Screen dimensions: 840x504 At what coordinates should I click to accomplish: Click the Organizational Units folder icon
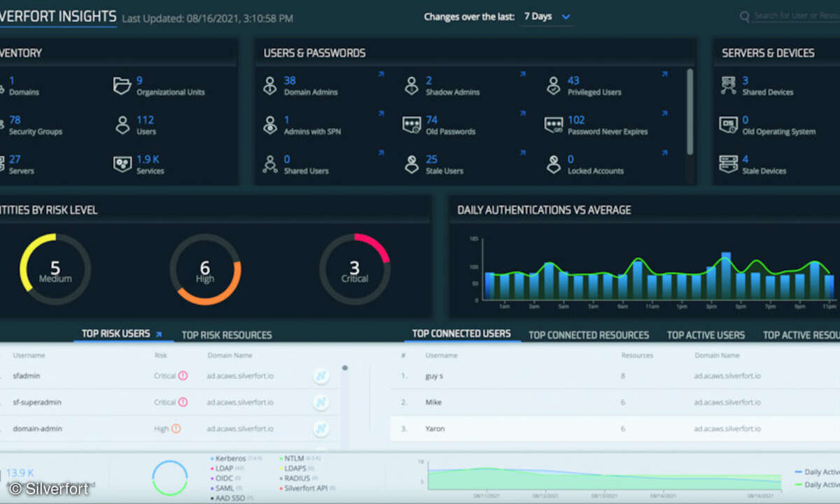122,85
